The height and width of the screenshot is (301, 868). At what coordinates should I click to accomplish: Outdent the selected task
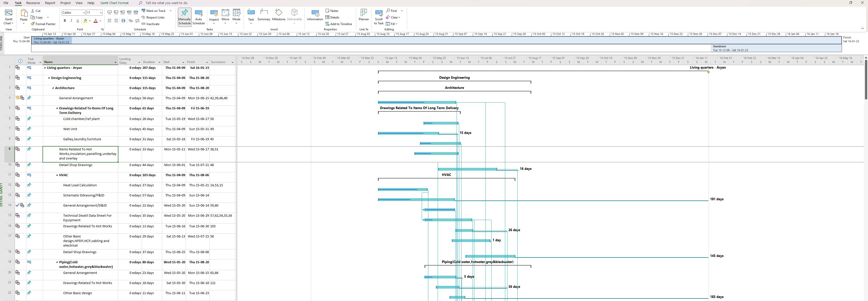coord(110,21)
